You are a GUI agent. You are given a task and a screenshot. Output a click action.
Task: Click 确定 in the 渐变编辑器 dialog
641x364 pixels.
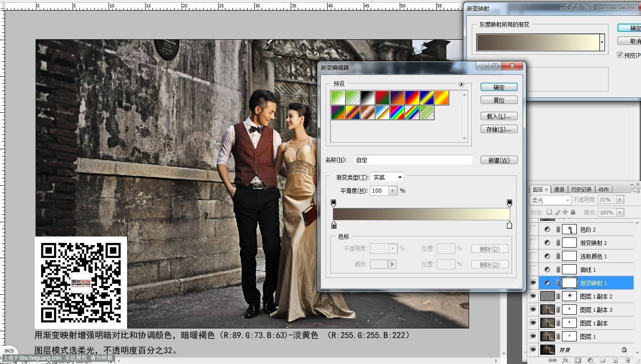tap(499, 87)
